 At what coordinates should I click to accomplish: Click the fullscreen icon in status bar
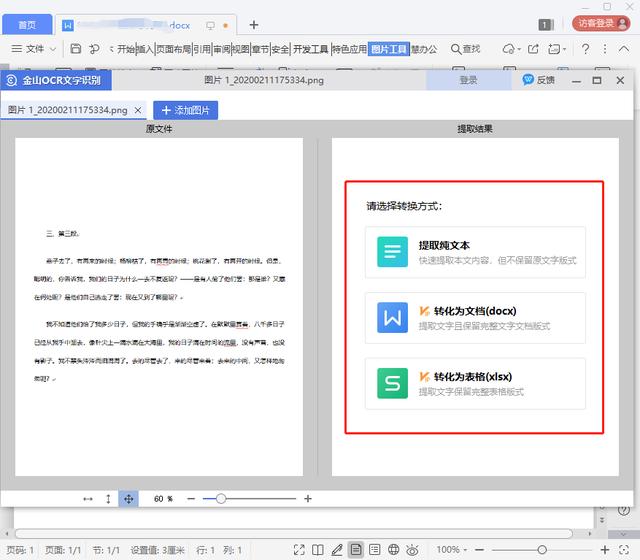click(x=299, y=550)
